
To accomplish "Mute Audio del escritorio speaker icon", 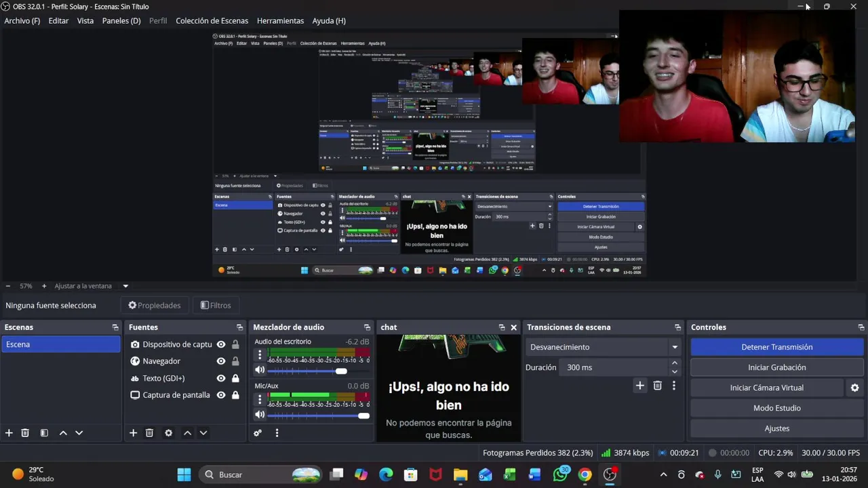I will pos(260,370).
